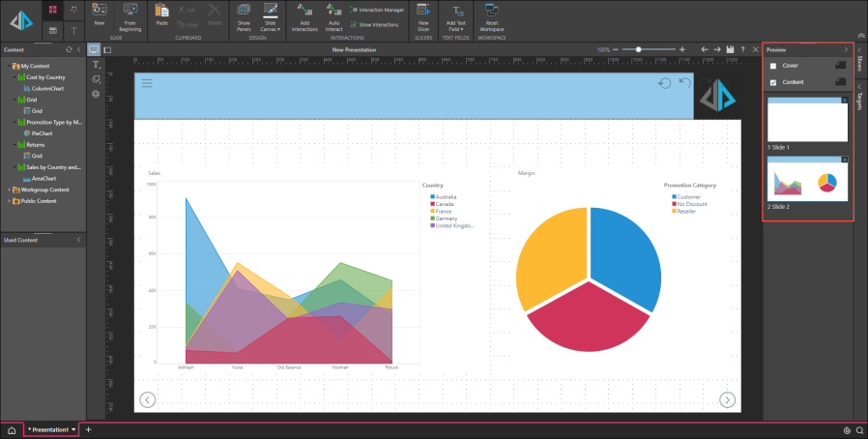Add a New Slicer
The width and height of the screenshot is (868, 439).
[423, 12]
